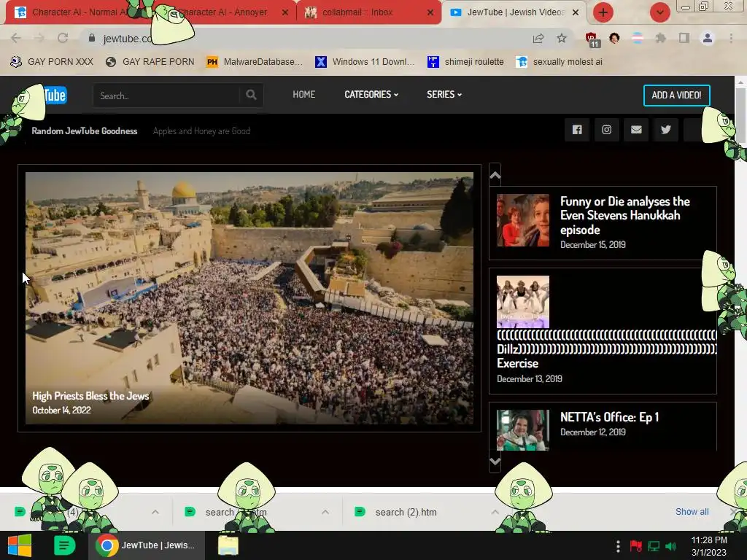747x560 pixels.
Task: Click the share page icon in address bar
Action: click(x=538, y=38)
